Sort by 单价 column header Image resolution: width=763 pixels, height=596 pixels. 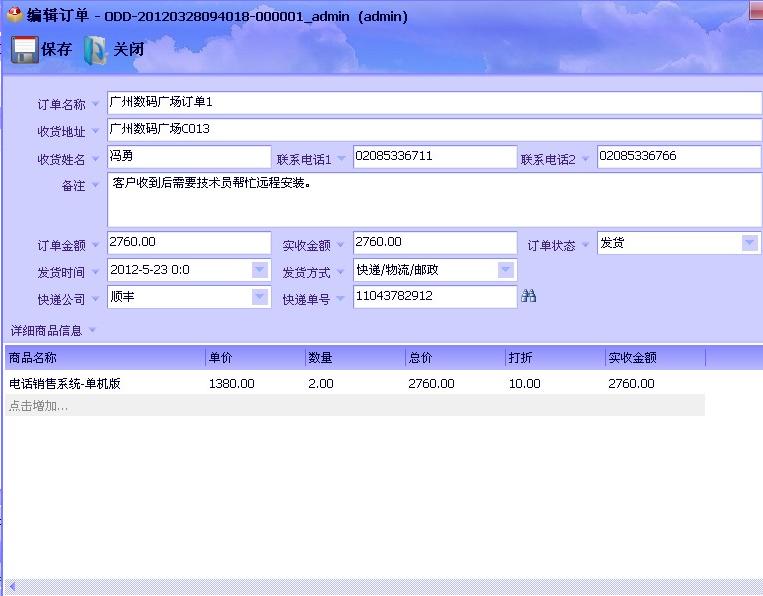point(255,358)
